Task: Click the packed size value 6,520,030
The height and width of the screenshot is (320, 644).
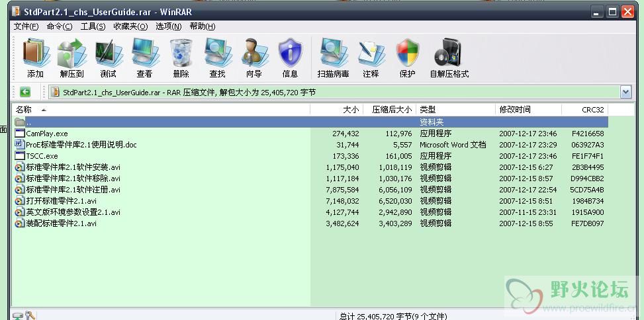Action: click(x=395, y=201)
